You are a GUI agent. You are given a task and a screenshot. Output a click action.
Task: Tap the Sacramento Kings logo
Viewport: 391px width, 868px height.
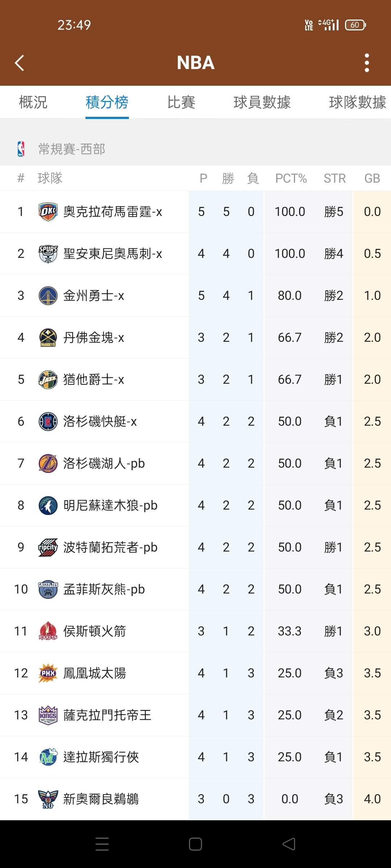tap(48, 715)
